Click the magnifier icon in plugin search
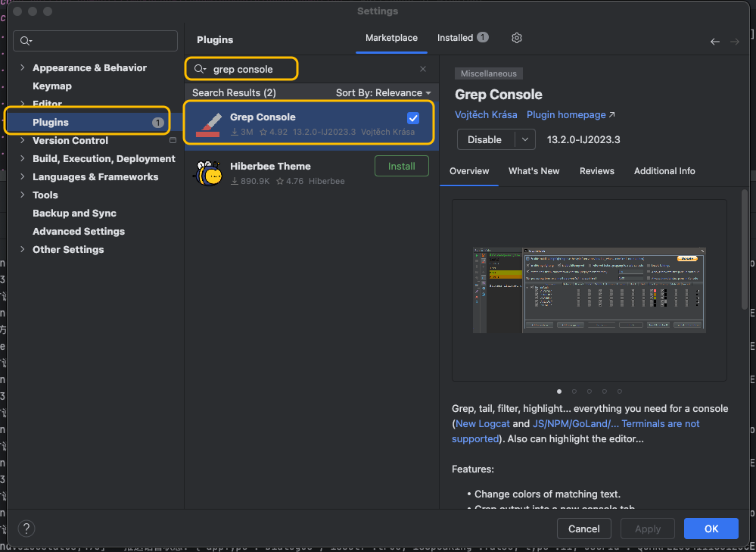The image size is (756, 552). click(200, 69)
